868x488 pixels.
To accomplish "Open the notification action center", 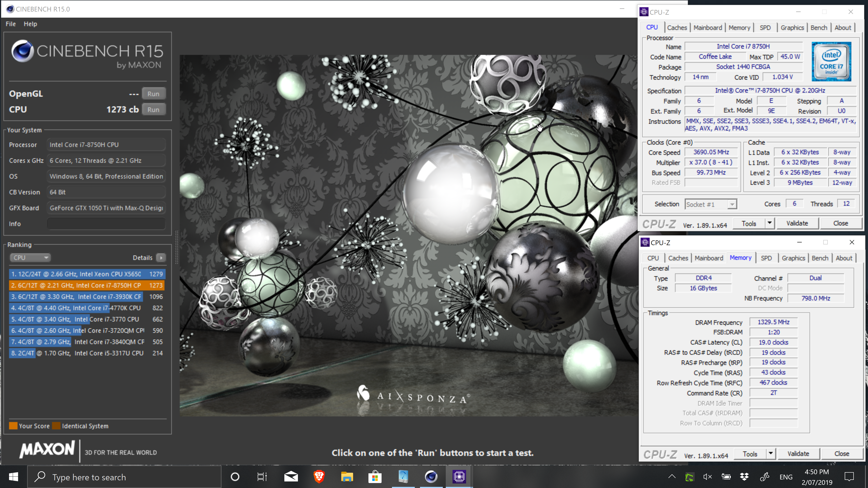I will [849, 477].
